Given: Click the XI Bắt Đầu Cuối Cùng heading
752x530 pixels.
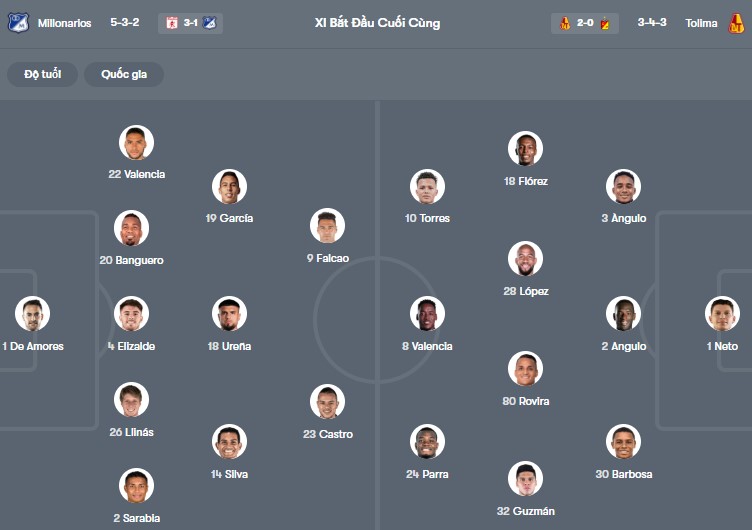Looking at the screenshot, I should (x=377, y=23).
